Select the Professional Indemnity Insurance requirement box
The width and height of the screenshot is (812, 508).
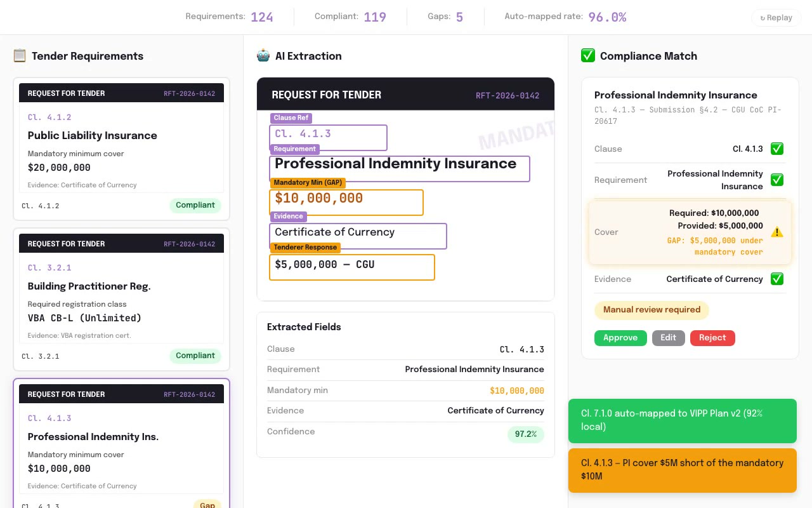400,169
